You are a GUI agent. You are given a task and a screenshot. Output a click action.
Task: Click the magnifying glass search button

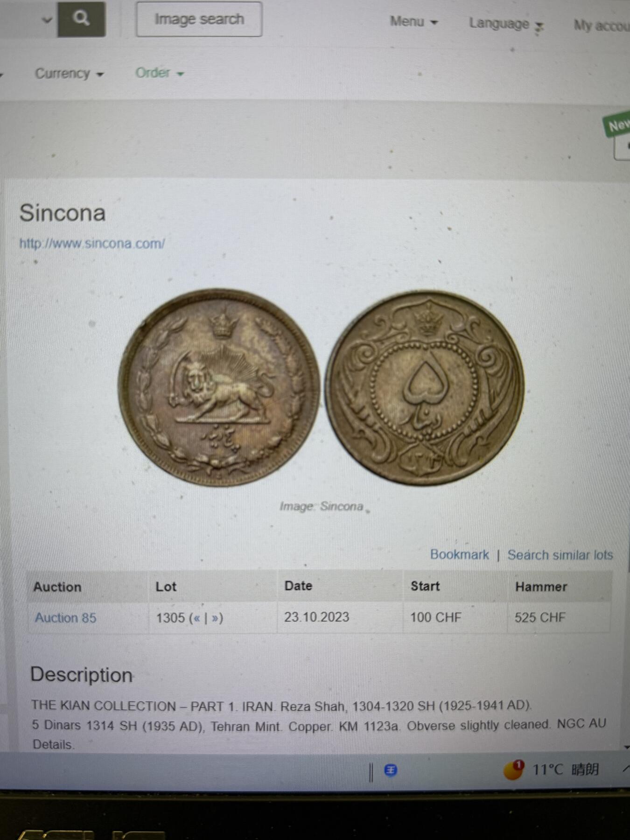[81, 18]
